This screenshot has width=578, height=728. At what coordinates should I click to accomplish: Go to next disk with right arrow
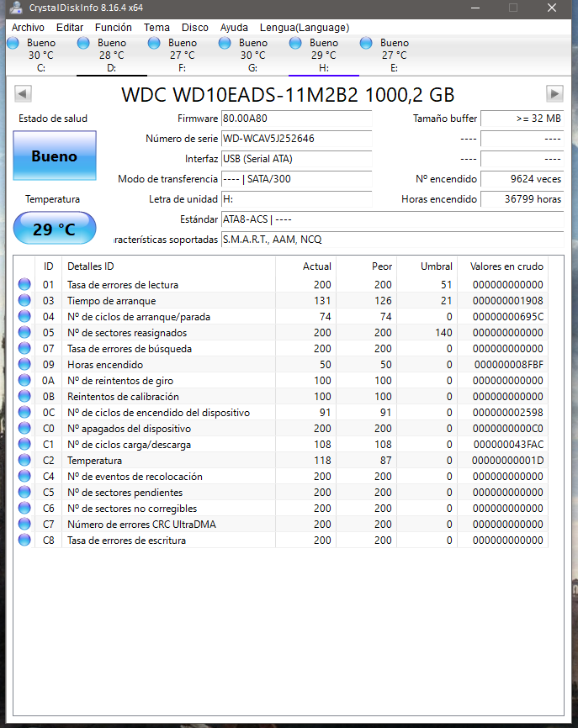tap(554, 94)
